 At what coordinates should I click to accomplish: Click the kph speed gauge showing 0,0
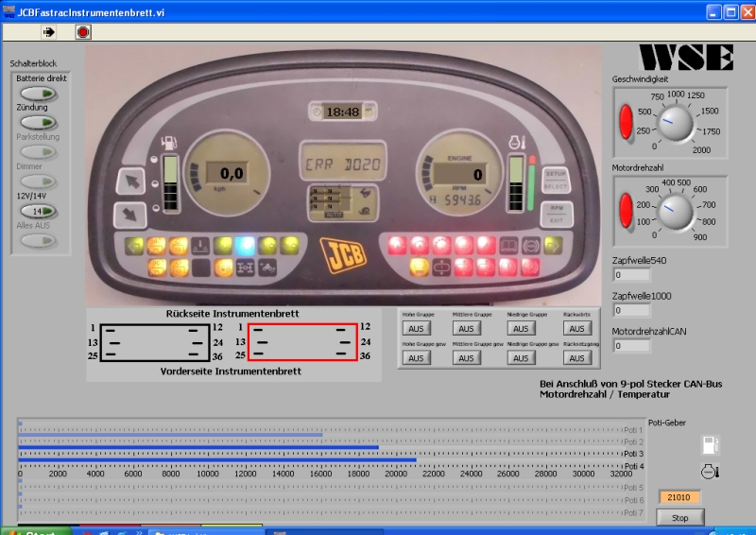pos(227,174)
